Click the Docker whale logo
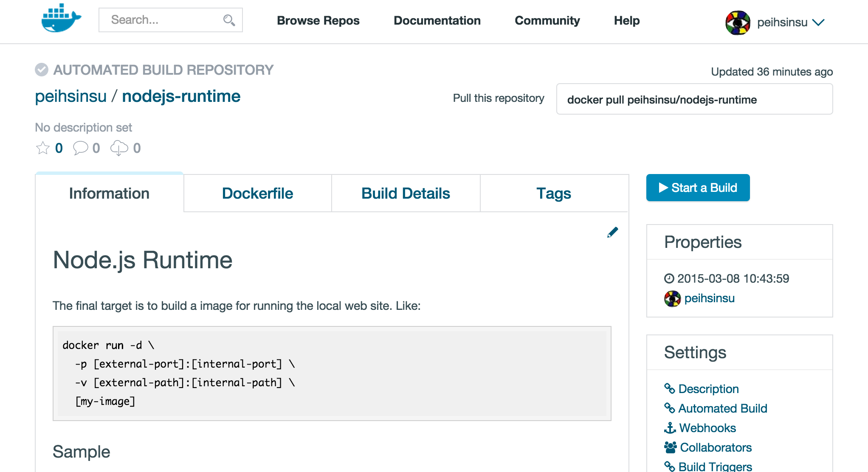The width and height of the screenshot is (868, 472). pyautogui.click(x=61, y=19)
